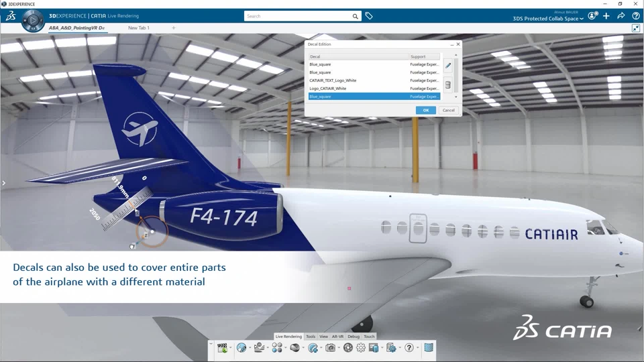Select the ambience landscape icon
Image resolution: width=644 pixels, height=362 pixels.
coord(259,348)
